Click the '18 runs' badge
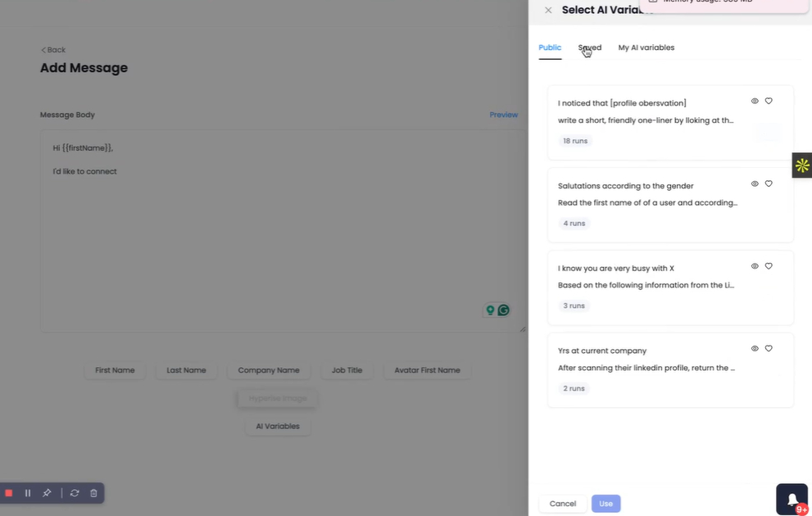Viewport: 812px width, 516px height. pos(575,141)
